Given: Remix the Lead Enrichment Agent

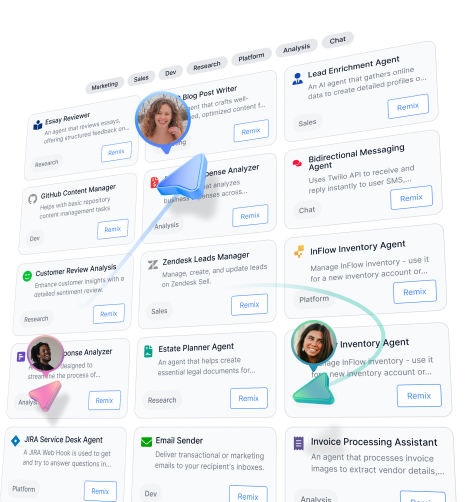Looking at the screenshot, I should [408, 106].
